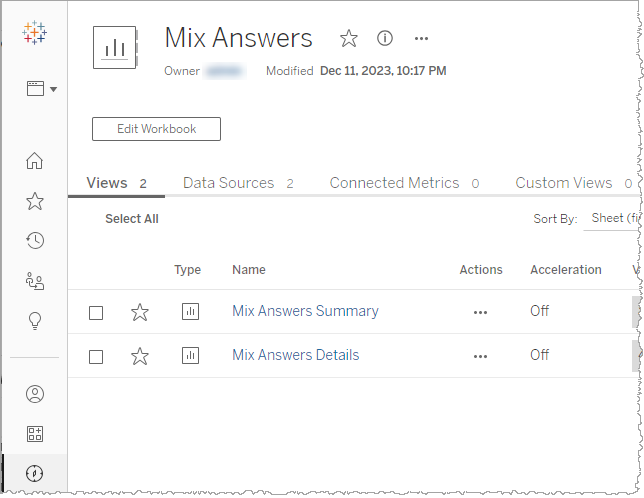Open Home from the sidebar
The image size is (644, 498).
34,161
